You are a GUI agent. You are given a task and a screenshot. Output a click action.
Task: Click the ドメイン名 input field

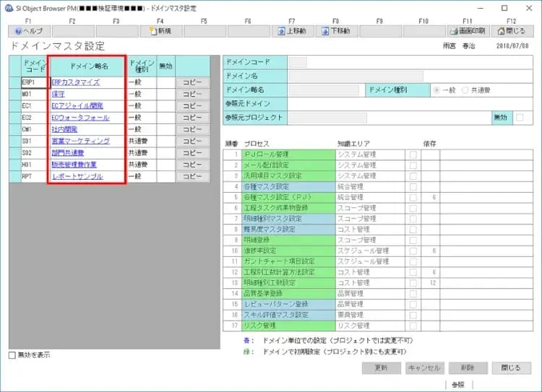point(356,76)
